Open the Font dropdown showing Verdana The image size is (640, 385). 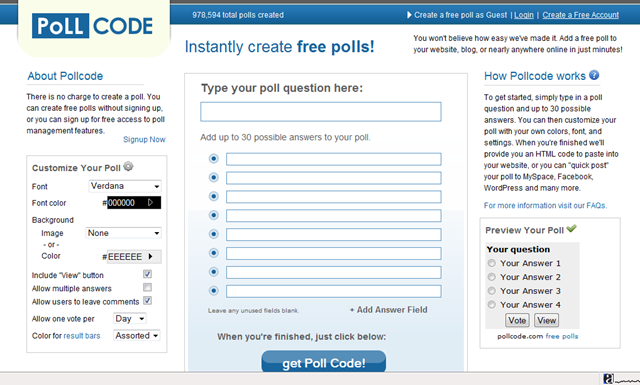click(125, 186)
